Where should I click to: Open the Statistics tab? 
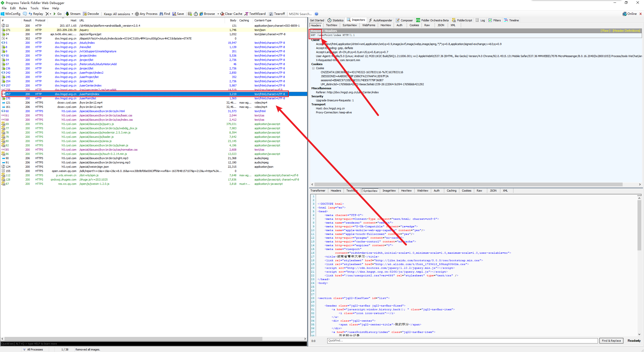pos(336,20)
